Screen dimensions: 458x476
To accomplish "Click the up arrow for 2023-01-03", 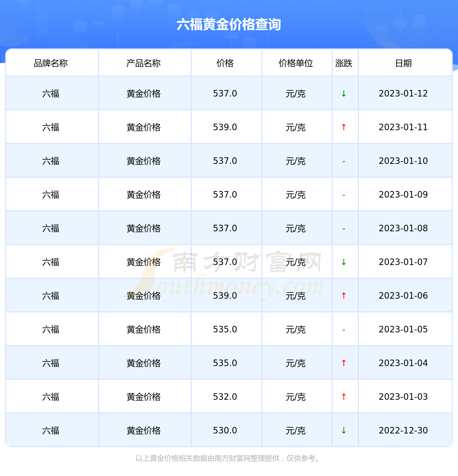I will [x=344, y=397].
